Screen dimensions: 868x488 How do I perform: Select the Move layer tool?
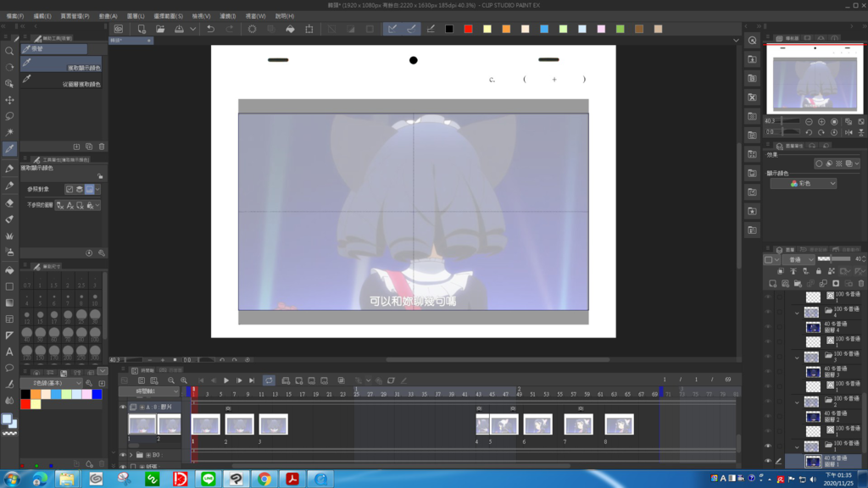tap(9, 100)
